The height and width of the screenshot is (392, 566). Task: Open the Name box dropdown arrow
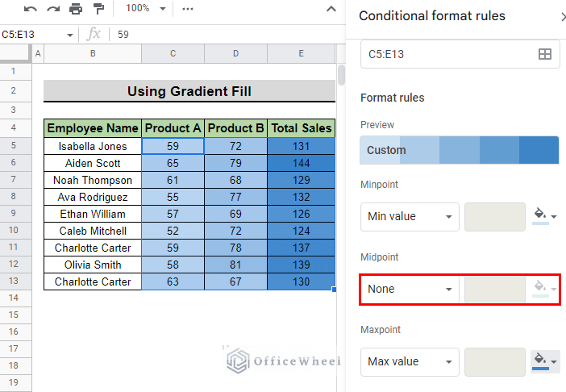69,35
